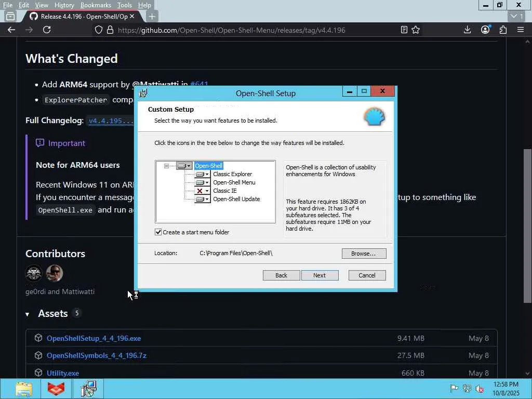Click the Browse... button
This screenshot has width=532, height=399.
pos(364,254)
